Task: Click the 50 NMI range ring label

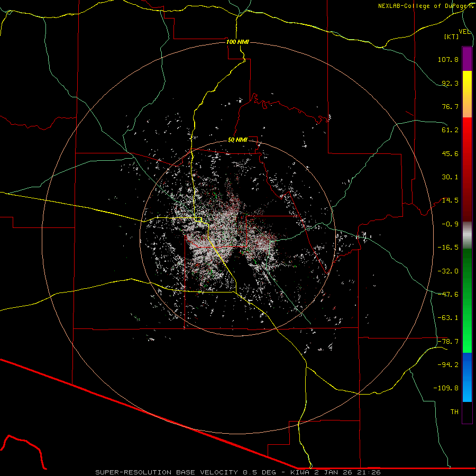Action: pyautogui.click(x=237, y=140)
